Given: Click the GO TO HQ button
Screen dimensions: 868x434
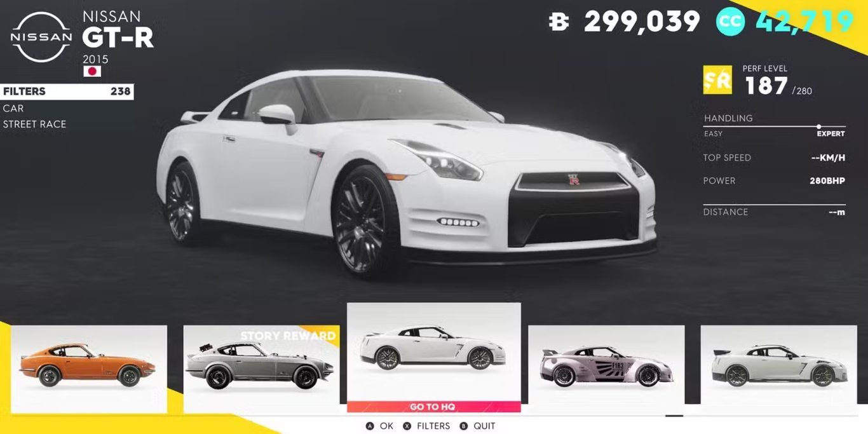Looking at the screenshot, I should click(434, 407).
